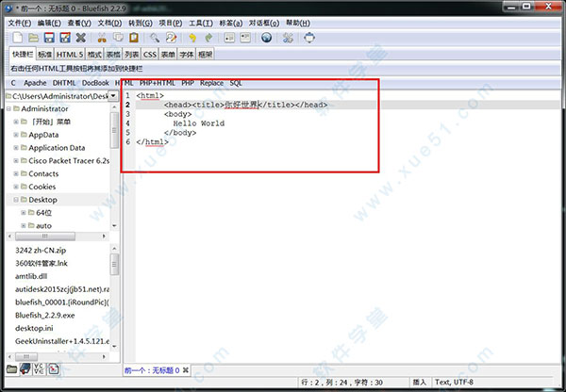The width and height of the screenshot is (566, 392).
Task: Paste using the clipboard icon
Action: (x=134, y=38)
